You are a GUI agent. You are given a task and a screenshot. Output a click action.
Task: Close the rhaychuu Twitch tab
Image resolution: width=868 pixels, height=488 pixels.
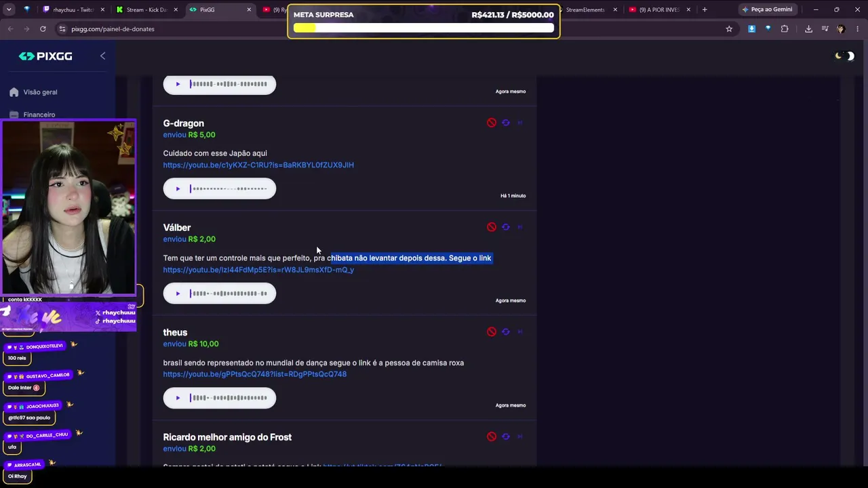[x=102, y=9]
